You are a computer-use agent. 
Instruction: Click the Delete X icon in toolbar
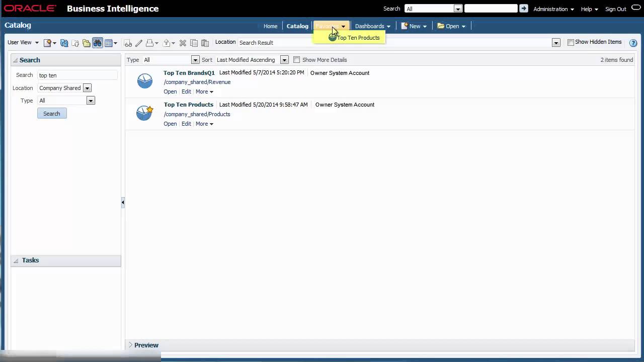point(183,43)
